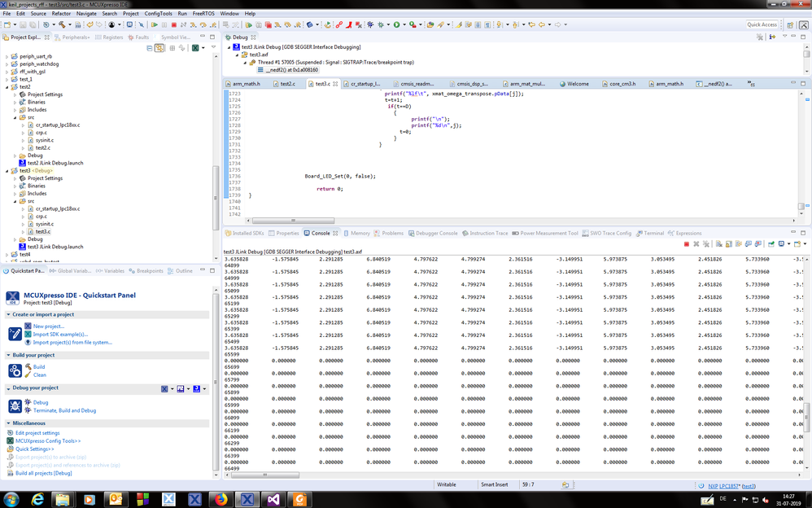Switch to the core_cm3.h editor tab

point(622,84)
